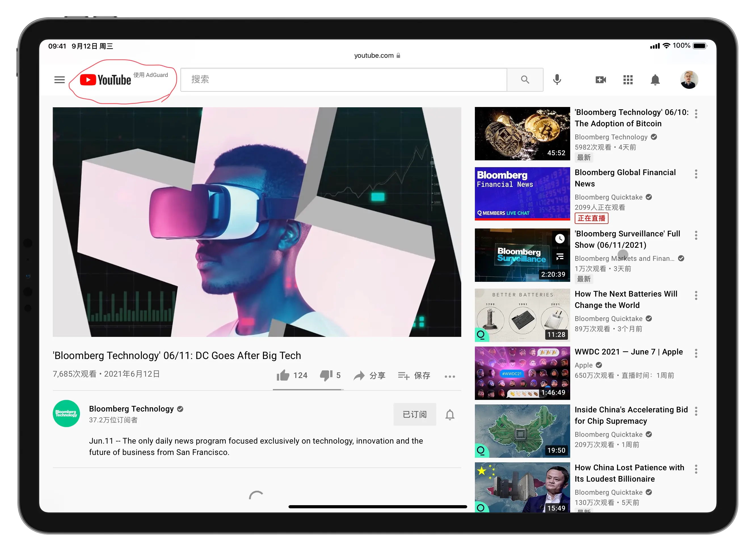Share the video using 分享

pos(369,375)
